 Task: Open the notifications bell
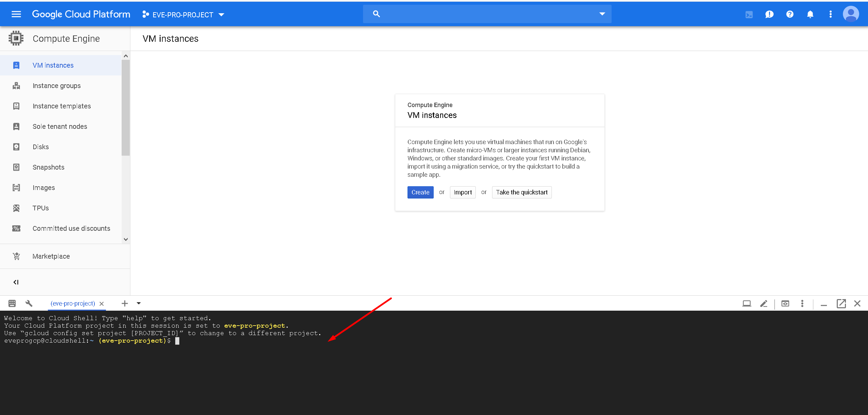pyautogui.click(x=810, y=14)
